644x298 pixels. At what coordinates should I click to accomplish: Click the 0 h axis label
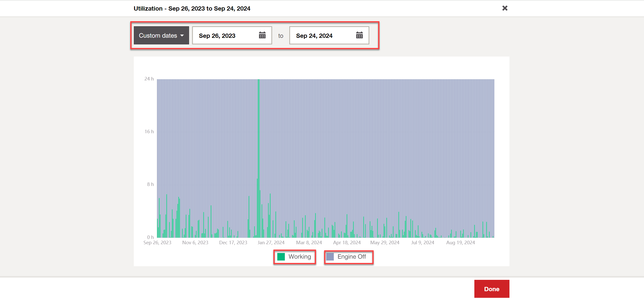[x=150, y=237]
